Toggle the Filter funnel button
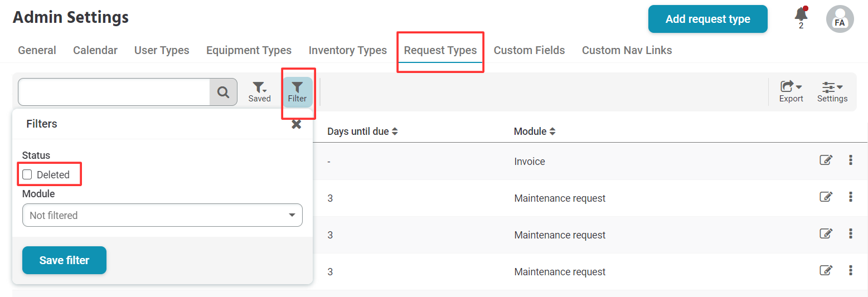The width and height of the screenshot is (868, 297). [x=297, y=92]
